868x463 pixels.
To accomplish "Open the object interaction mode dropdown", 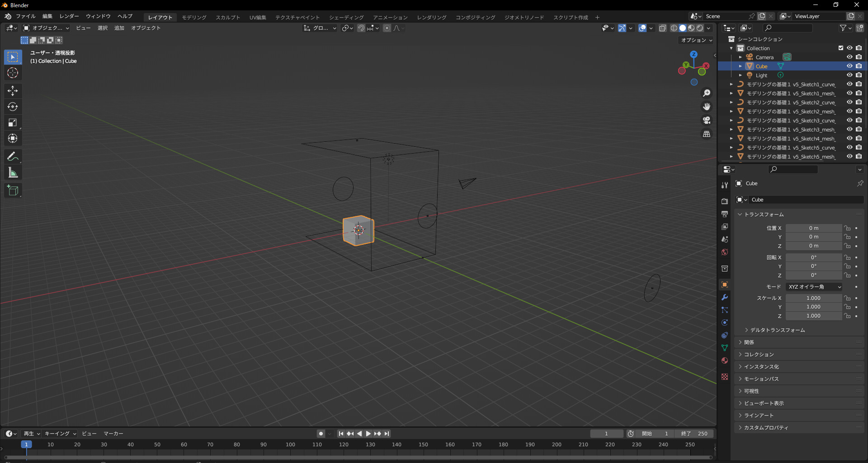I will coord(46,28).
